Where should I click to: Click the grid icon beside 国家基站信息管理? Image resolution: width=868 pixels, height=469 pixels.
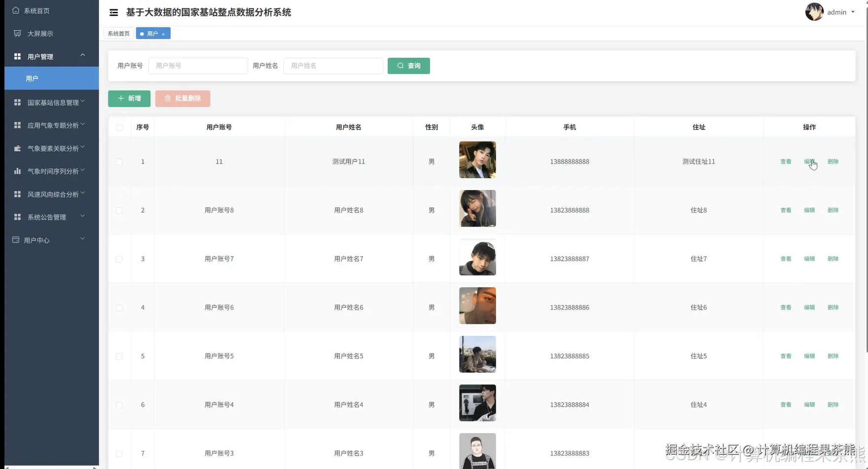tap(17, 102)
